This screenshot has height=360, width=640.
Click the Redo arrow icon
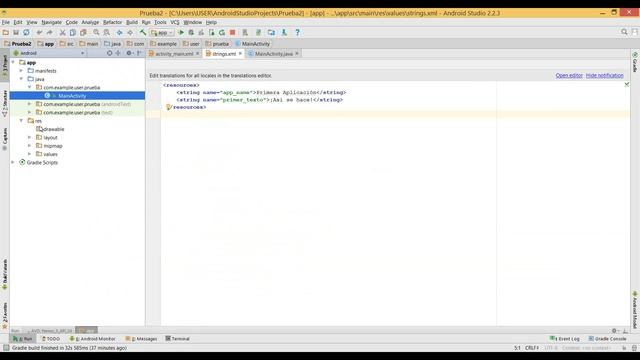pos(49,32)
